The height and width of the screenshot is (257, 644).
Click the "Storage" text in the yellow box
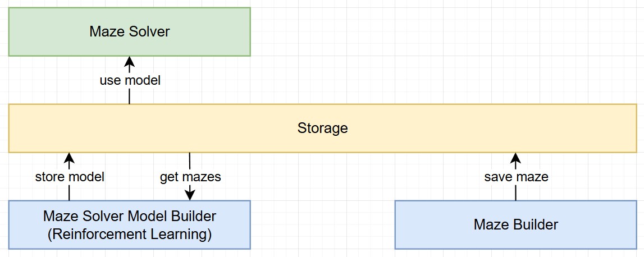click(x=322, y=128)
